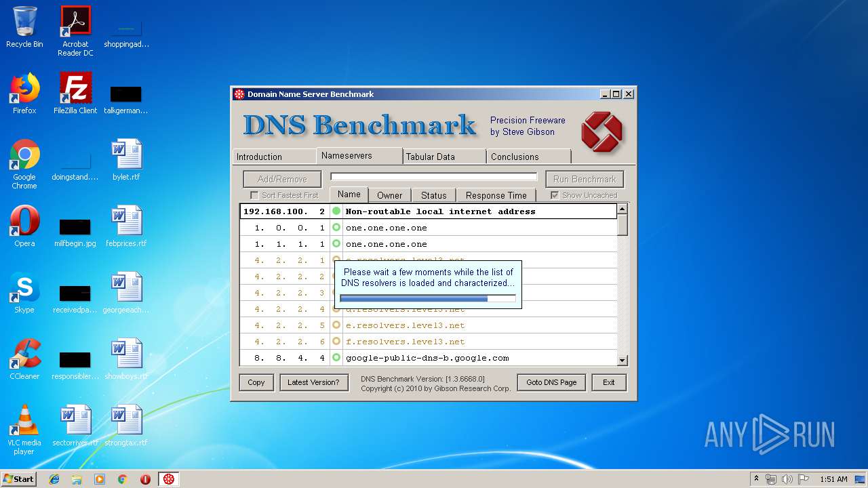Open media player taskbar icon
Viewport: 868px width, 488px height.
tap(100, 479)
